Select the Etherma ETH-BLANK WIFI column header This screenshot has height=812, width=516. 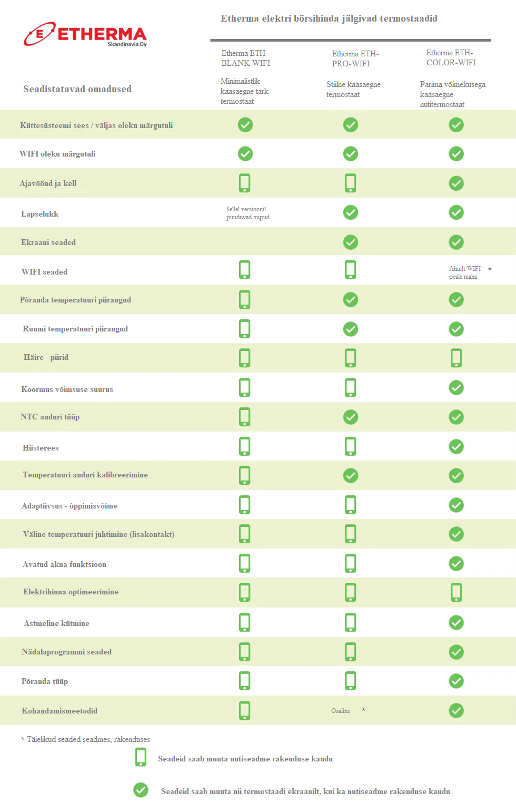(x=245, y=58)
